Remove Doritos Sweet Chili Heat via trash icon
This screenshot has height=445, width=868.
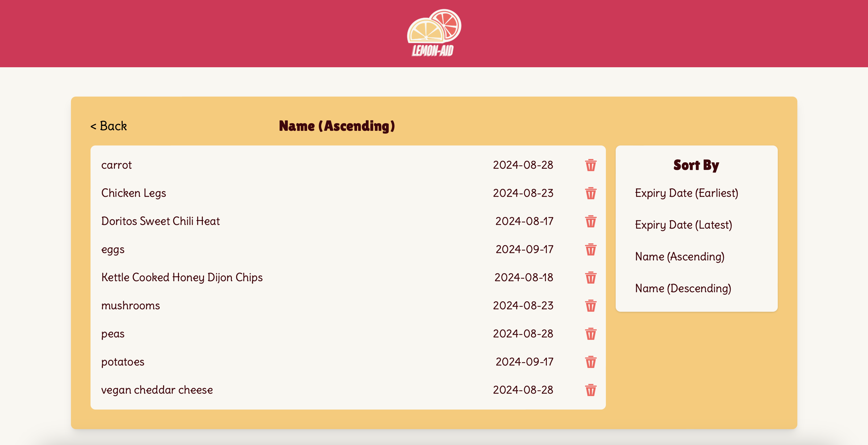tap(590, 222)
